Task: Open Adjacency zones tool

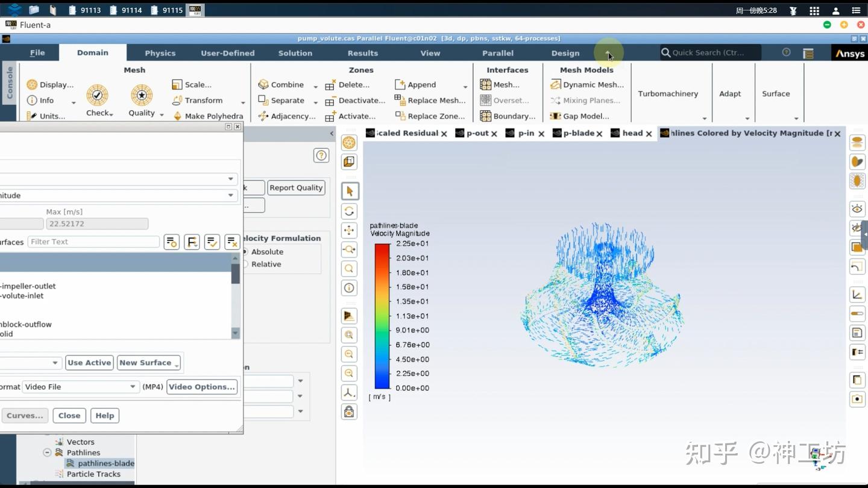Action: 287,116
